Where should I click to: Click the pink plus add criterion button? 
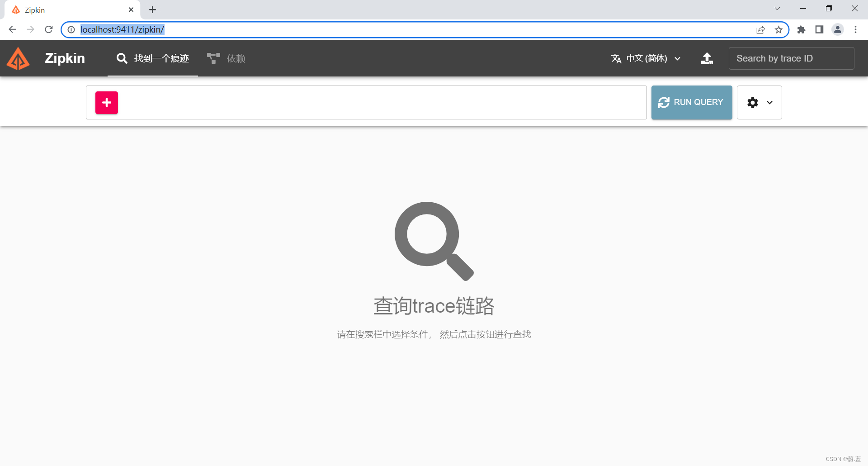106,102
